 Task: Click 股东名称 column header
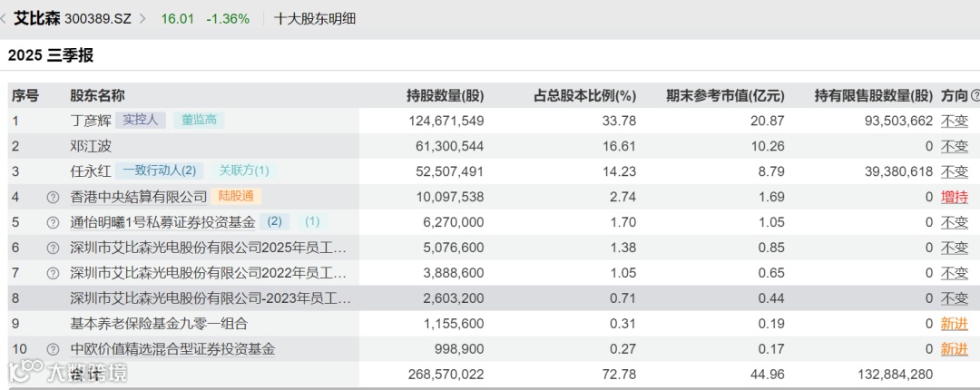[x=97, y=95]
